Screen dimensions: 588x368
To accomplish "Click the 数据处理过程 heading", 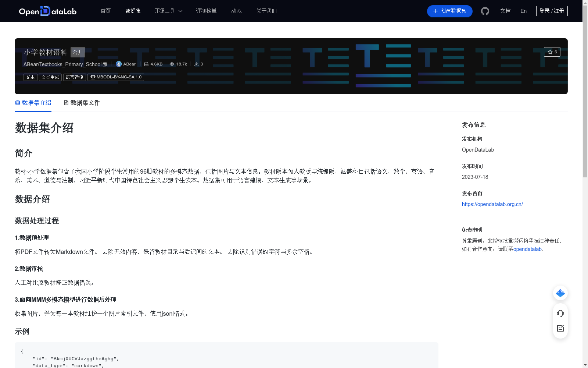I will coord(37,221).
